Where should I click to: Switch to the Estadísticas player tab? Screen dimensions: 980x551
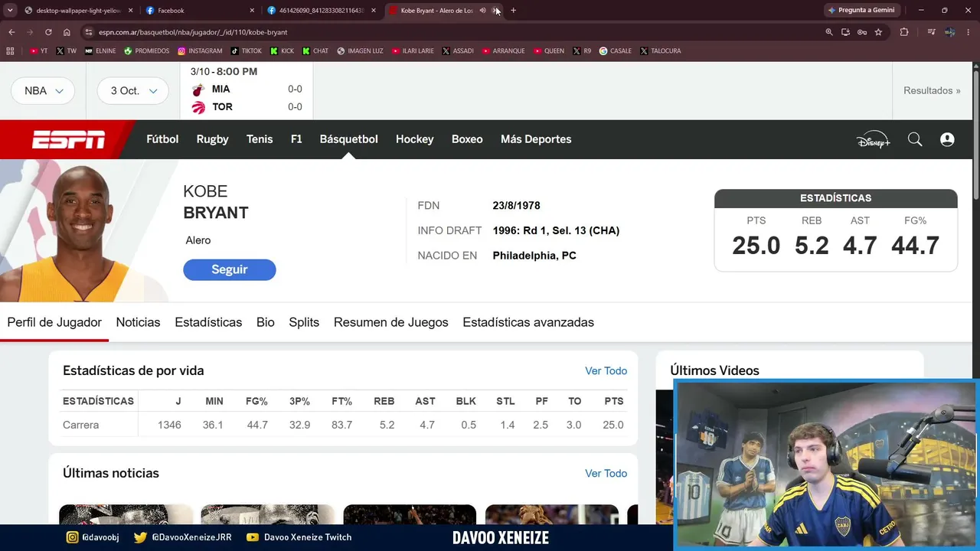tap(208, 322)
